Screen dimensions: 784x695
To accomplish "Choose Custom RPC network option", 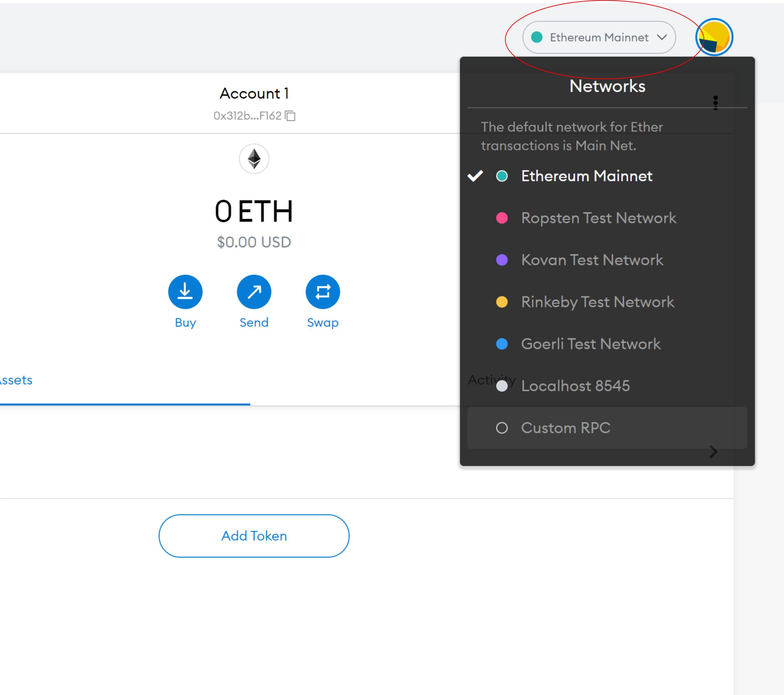I will tap(565, 428).
